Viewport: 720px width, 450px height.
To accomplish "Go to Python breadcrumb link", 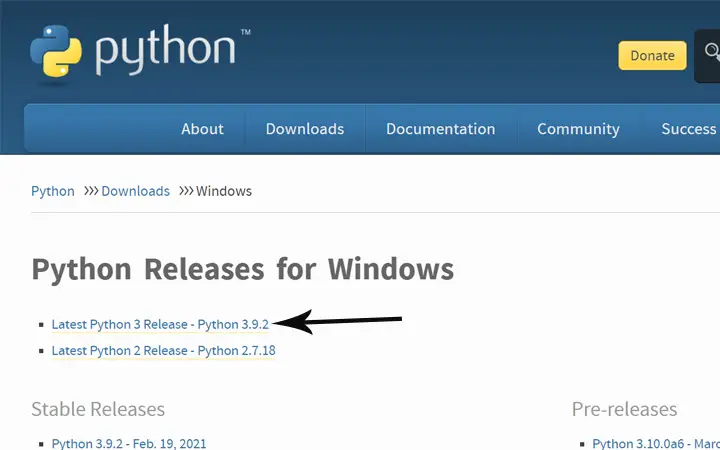I will [x=53, y=191].
